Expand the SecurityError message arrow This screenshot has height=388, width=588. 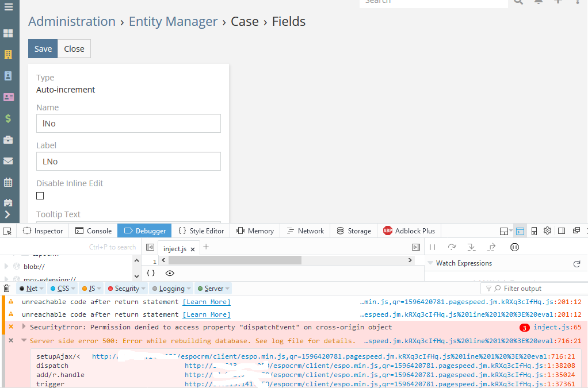click(x=24, y=326)
